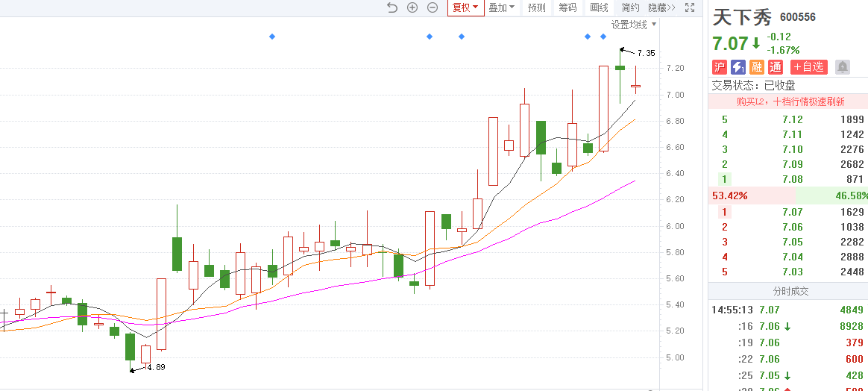Click the blue diamond event marker at far left
Viewport: 868px width, 391px height.
click(x=272, y=37)
